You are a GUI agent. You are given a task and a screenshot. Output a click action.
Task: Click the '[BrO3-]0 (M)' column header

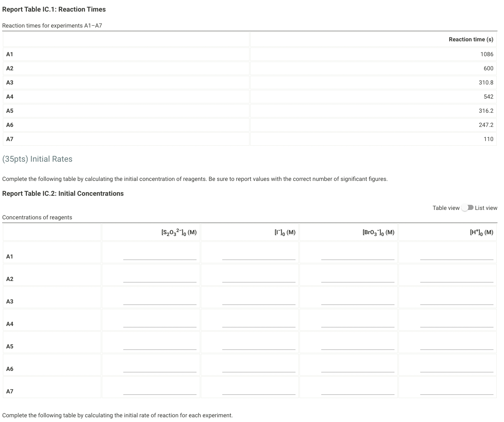coord(378,232)
